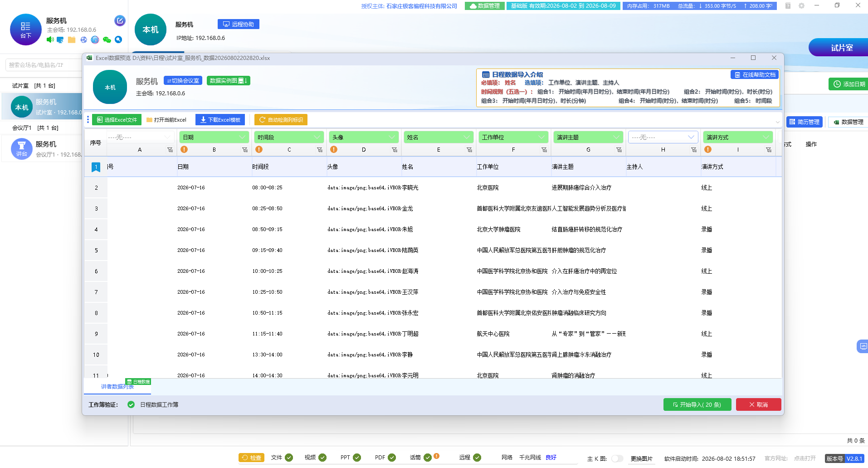The height and width of the screenshot is (468, 868).
Task: Click 打开当前Excel button
Action: tap(166, 120)
